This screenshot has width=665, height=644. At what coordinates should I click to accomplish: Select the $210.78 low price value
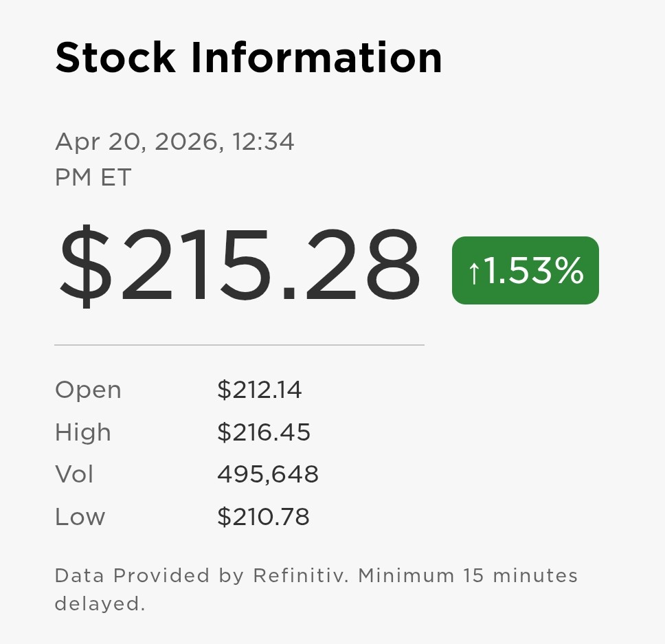click(263, 517)
